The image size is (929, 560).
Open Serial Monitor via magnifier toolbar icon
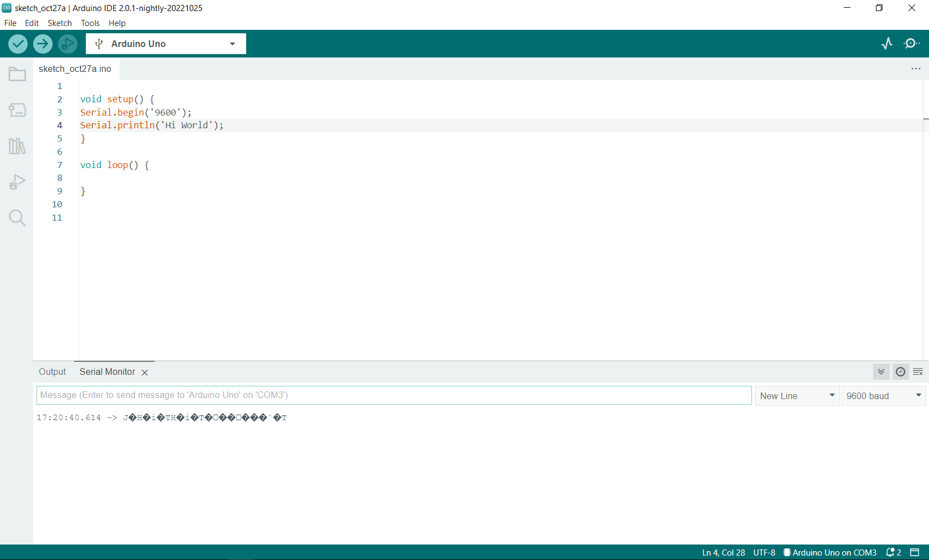[x=912, y=44]
